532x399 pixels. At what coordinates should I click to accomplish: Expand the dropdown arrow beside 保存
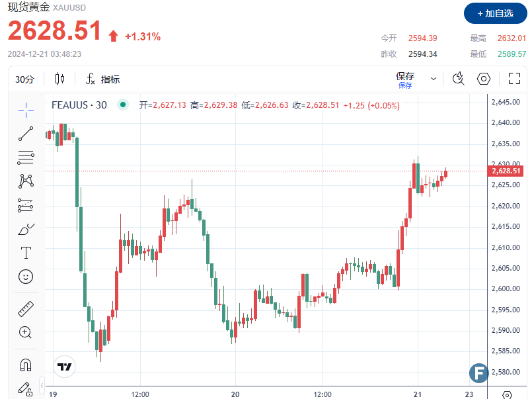click(x=434, y=79)
